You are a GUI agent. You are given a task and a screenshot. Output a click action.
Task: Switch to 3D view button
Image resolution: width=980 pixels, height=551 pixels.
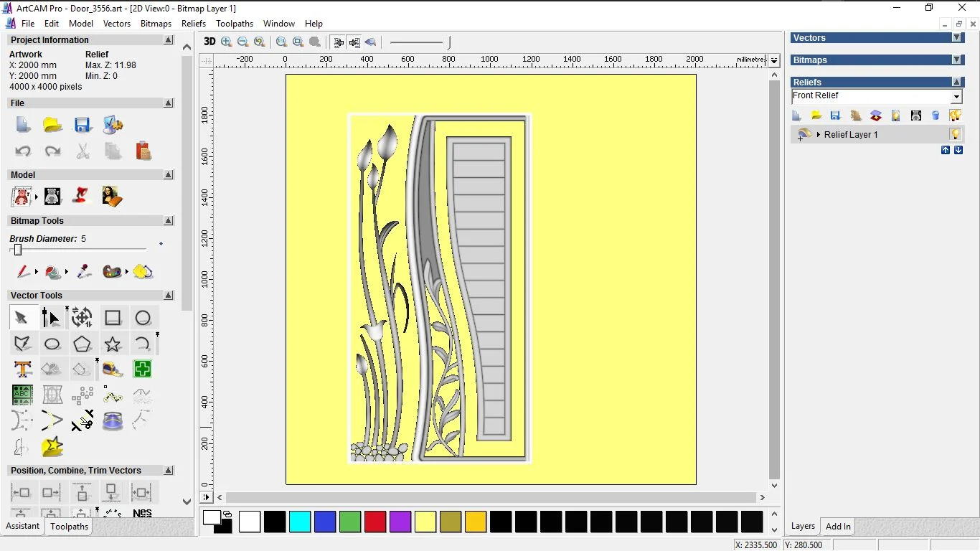tap(209, 42)
